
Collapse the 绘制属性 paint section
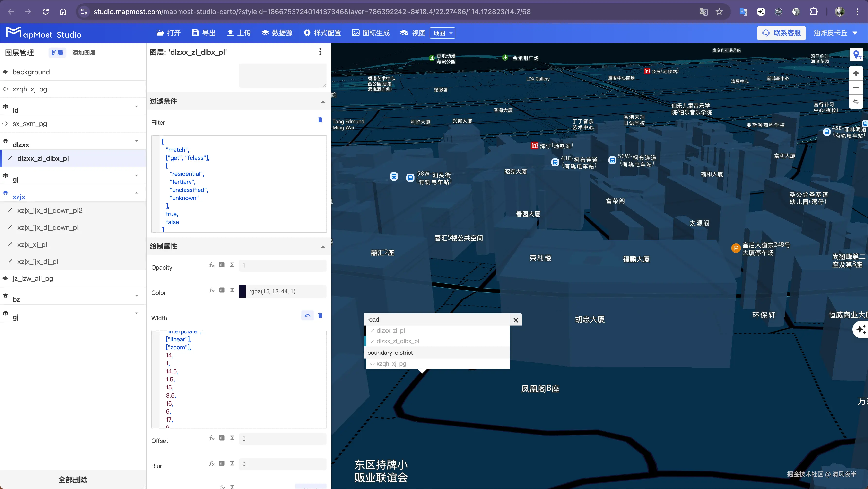[323, 246]
